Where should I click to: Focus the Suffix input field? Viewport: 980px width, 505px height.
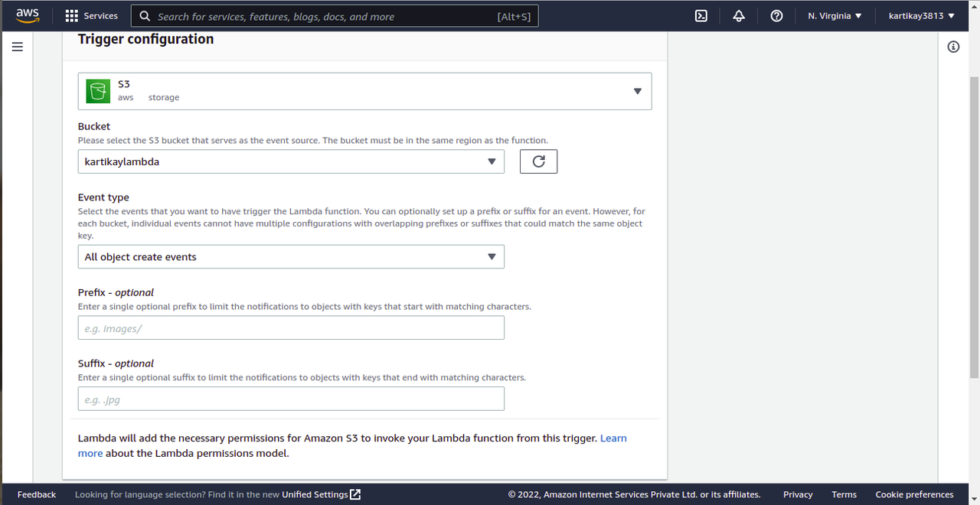pyautogui.click(x=291, y=399)
